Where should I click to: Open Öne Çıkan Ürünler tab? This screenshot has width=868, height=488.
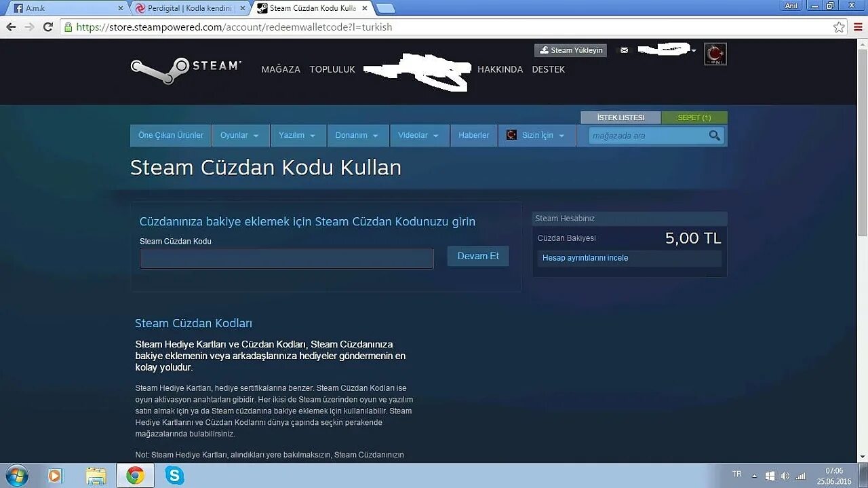171,135
